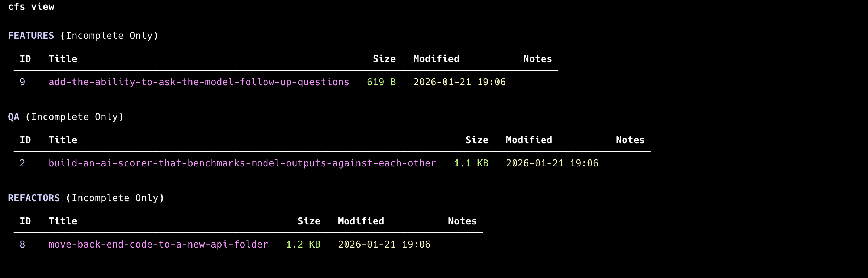Click the FEATURES section heading
The width and height of the screenshot is (868, 278).
31,36
